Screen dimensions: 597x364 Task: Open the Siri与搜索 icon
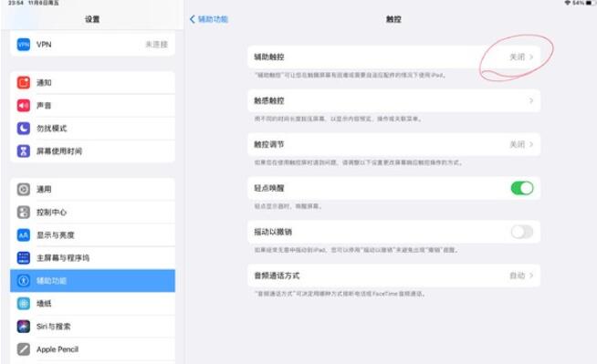(x=23, y=327)
